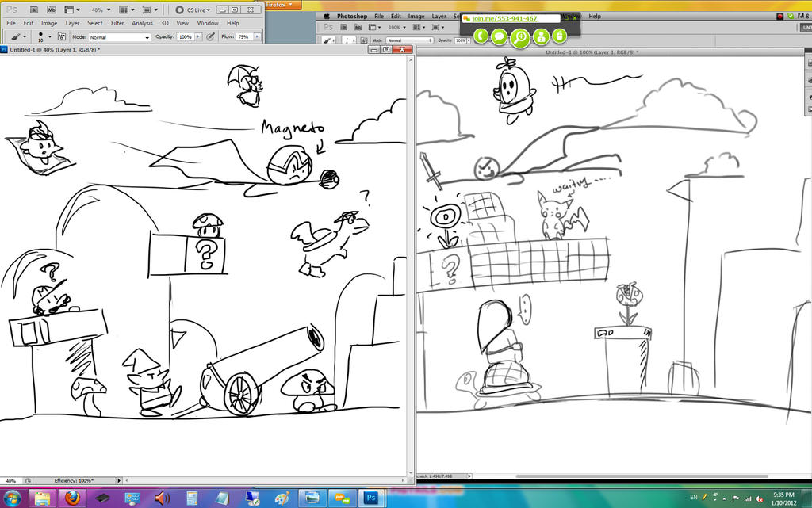Image resolution: width=812 pixels, height=508 pixels.
Task: Request mouse control in join.me
Action: click(x=559, y=36)
